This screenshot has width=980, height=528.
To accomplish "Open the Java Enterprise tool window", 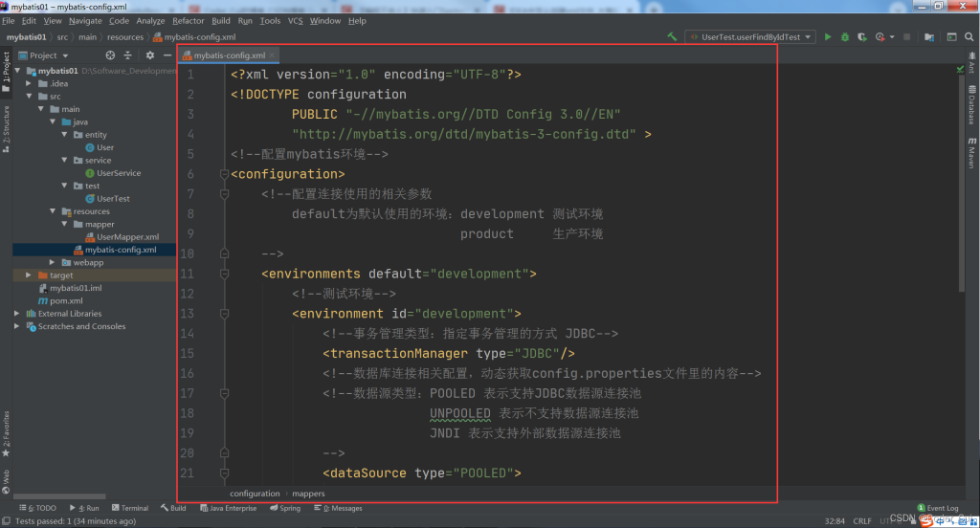I will (228, 508).
